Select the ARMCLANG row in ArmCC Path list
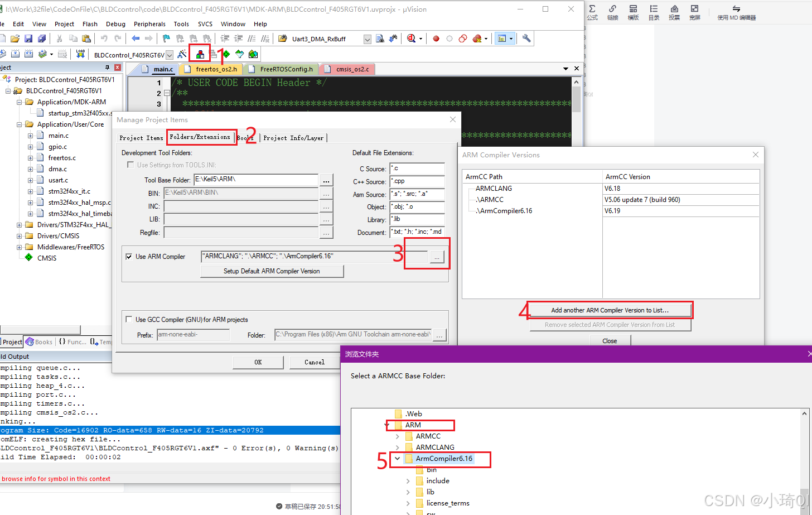 tap(494, 189)
